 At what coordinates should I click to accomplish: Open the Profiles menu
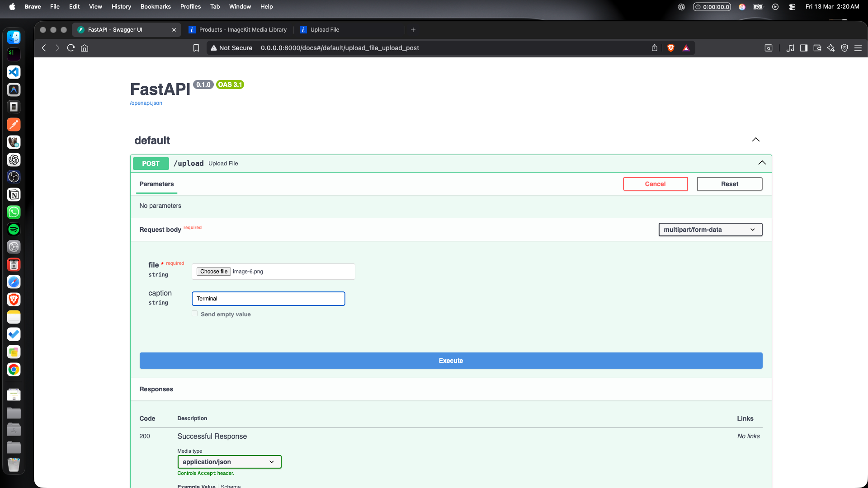click(x=190, y=7)
